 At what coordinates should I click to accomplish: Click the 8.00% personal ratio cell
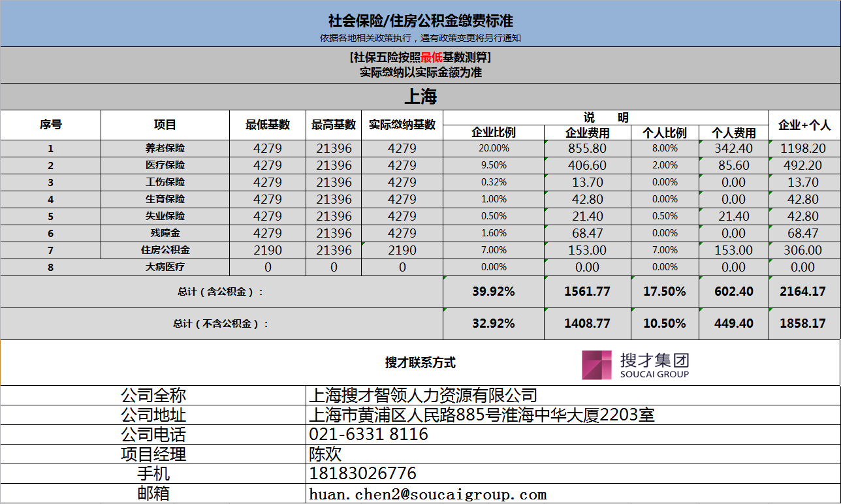(665, 148)
